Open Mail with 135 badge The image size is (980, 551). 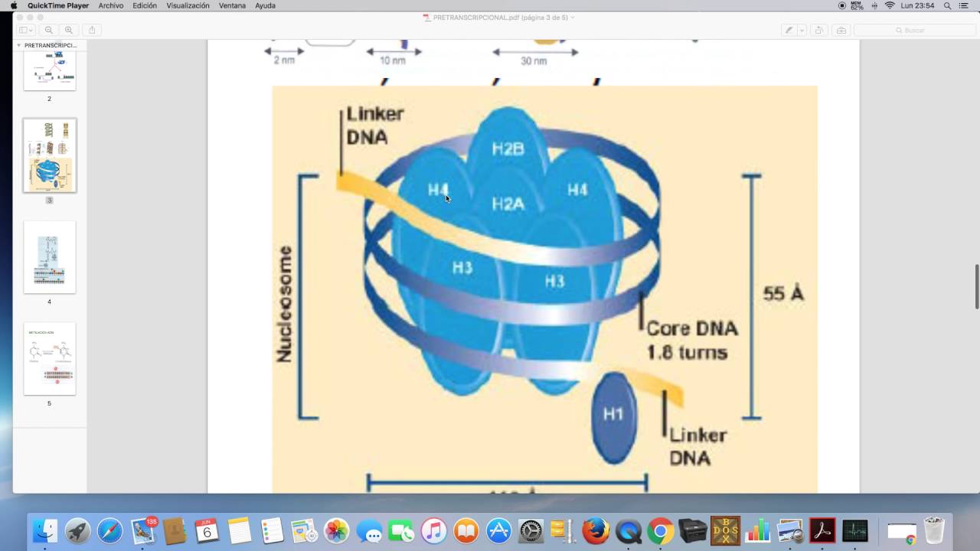pyautogui.click(x=142, y=530)
